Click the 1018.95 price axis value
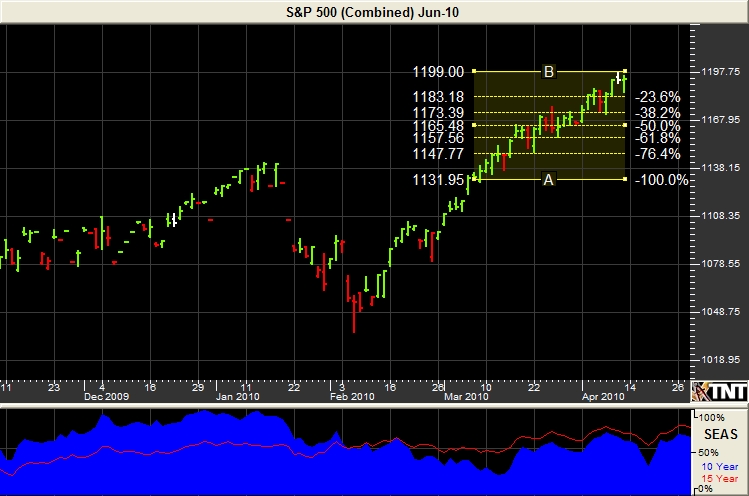Image resolution: width=749 pixels, height=496 pixels. [x=720, y=359]
